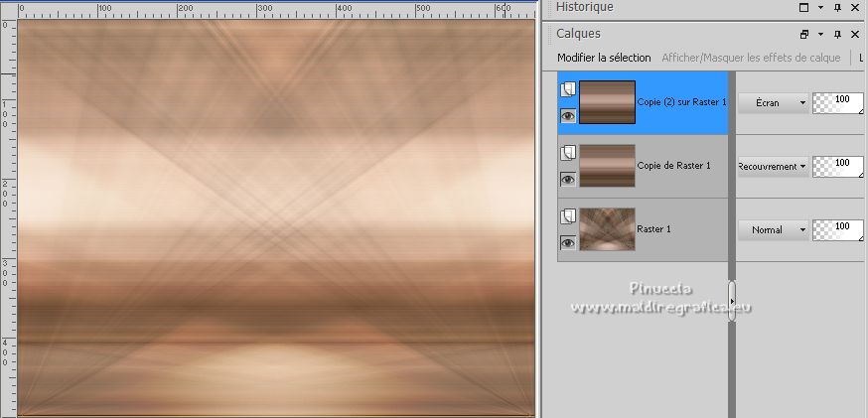Select the Copie (2) sur Raster 1 thumbnail
This screenshot has width=868, height=418.
tap(607, 102)
